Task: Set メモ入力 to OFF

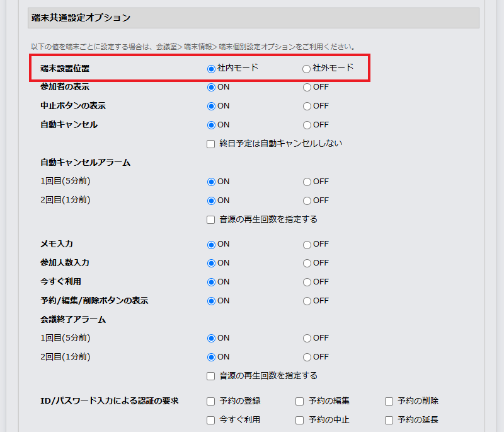Action: click(x=307, y=245)
